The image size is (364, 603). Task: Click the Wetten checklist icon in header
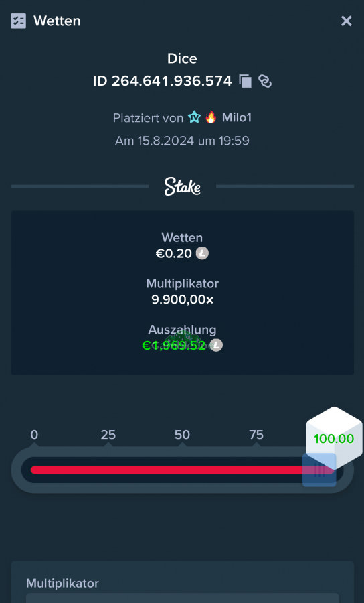pos(19,21)
